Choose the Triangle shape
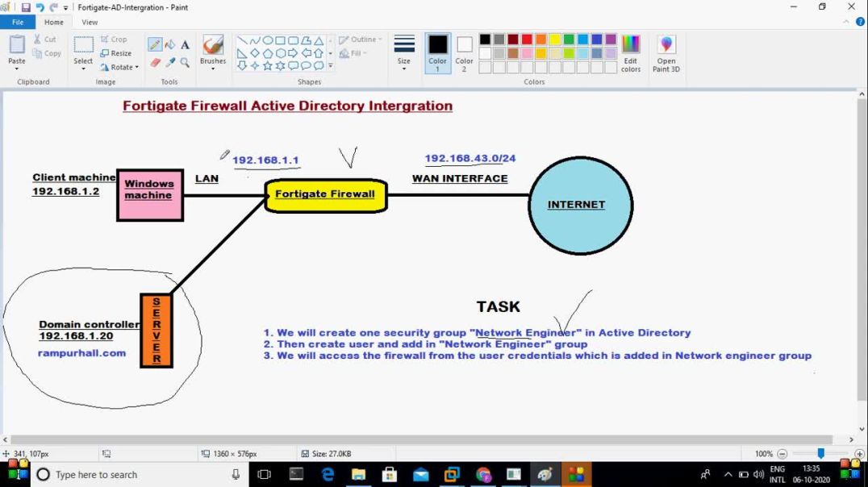868x487 pixels. [319, 40]
